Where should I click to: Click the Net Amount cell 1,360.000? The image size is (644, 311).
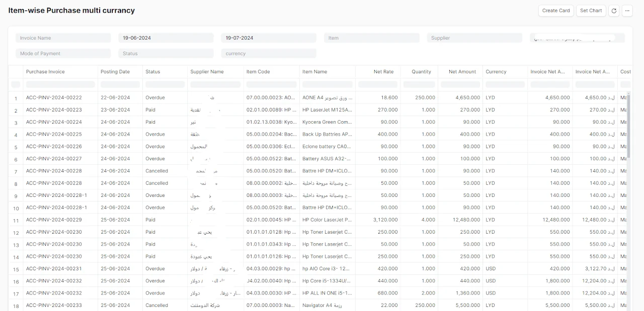tap(468, 293)
